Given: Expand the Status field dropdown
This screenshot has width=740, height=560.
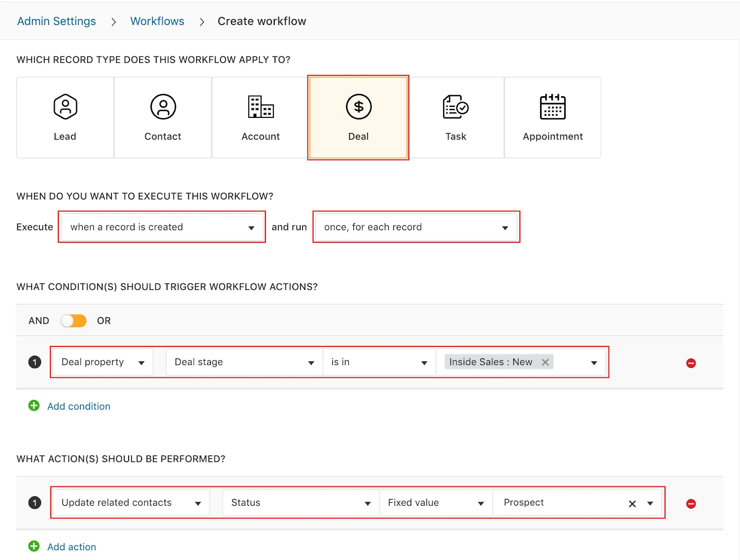Looking at the screenshot, I should coord(301,503).
